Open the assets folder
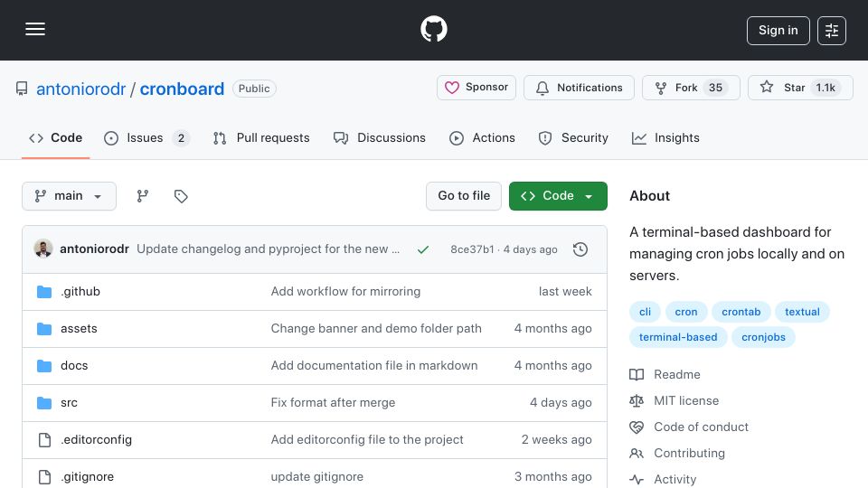The image size is (868, 488). point(79,329)
